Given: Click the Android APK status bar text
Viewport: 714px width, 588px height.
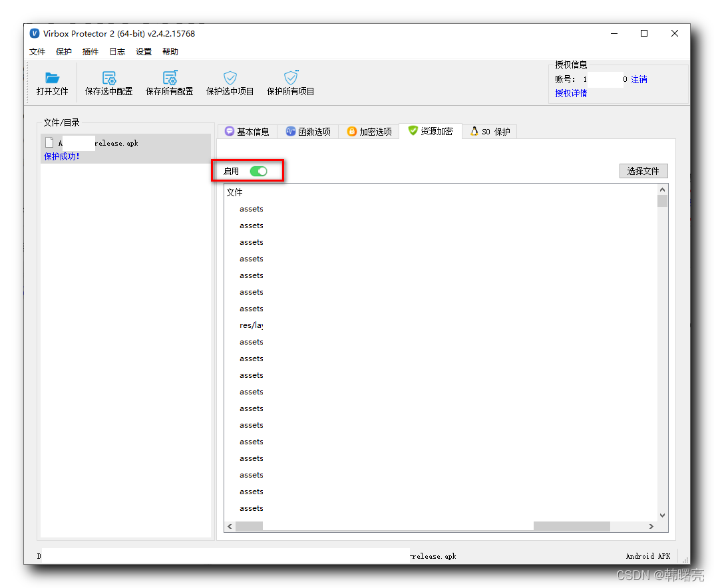Looking at the screenshot, I should pos(648,556).
